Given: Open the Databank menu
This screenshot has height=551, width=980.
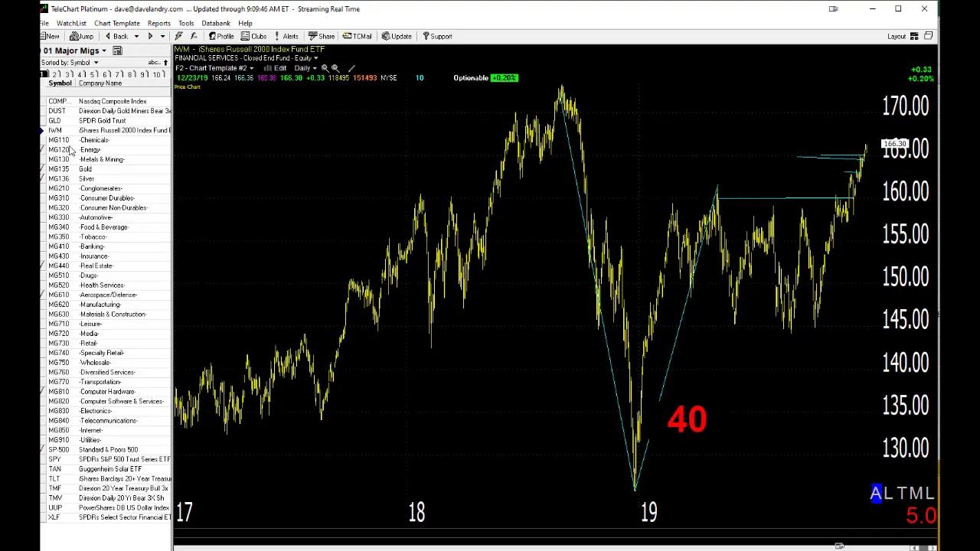Looking at the screenshot, I should [x=216, y=23].
